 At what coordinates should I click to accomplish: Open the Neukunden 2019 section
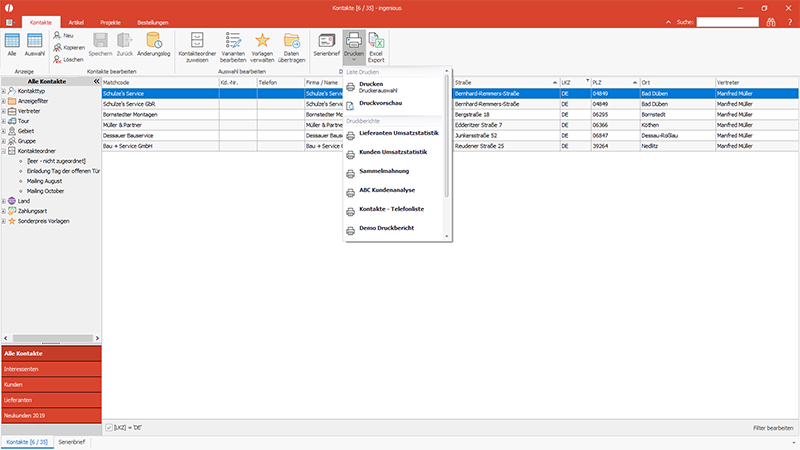[51, 416]
